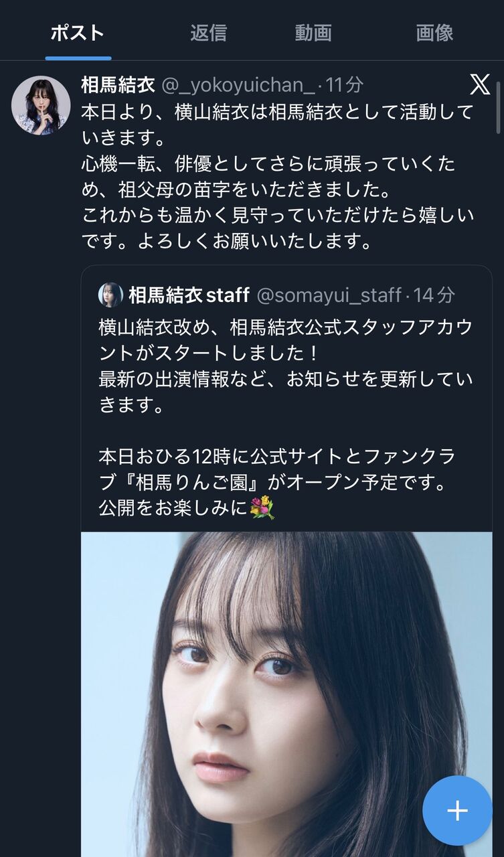This screenshot has height=857, width=504.
Task: Open the 11分 post timestamp
Action: [x=345, y=85]
